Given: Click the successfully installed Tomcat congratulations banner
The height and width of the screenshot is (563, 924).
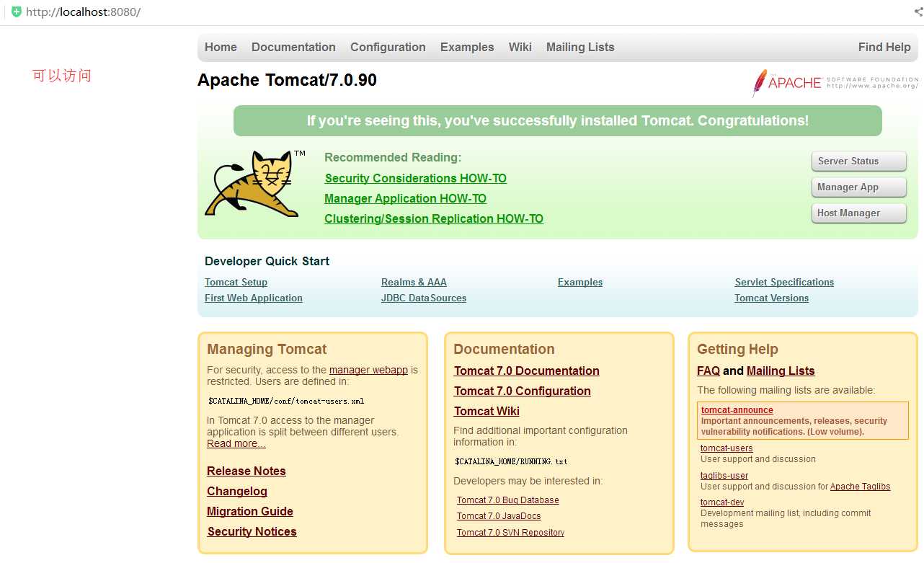Looking at the screenshot, I should (x=558, y=121).
